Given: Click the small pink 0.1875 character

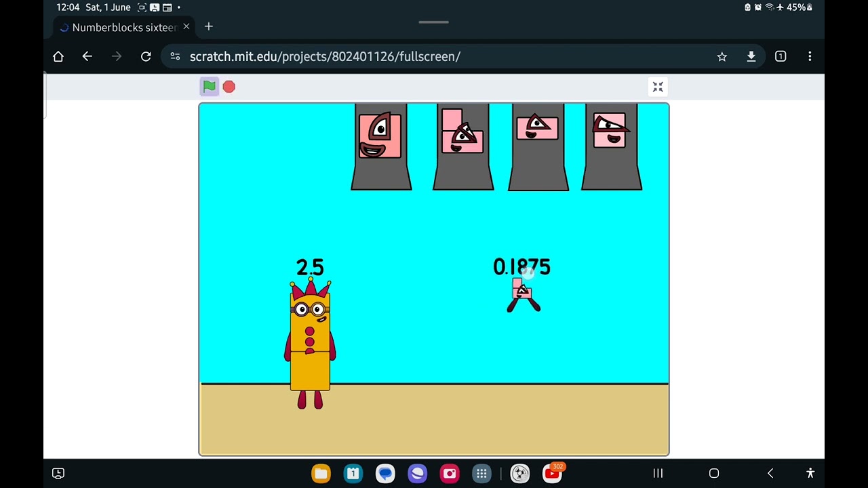Looking at the screenshot, I should tap(523, 295).
